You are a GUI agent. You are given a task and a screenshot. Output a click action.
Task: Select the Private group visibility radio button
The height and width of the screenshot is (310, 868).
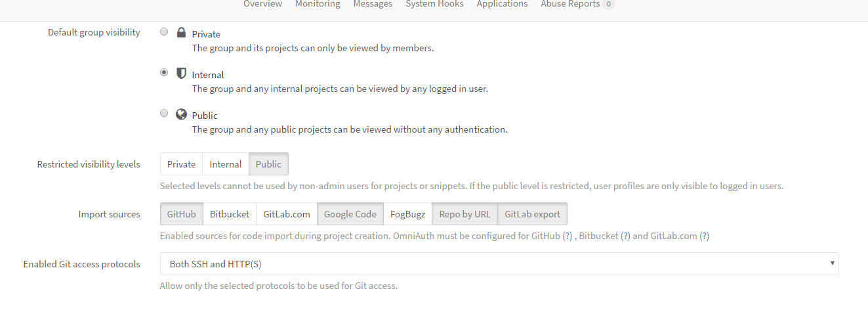(164, 32)
